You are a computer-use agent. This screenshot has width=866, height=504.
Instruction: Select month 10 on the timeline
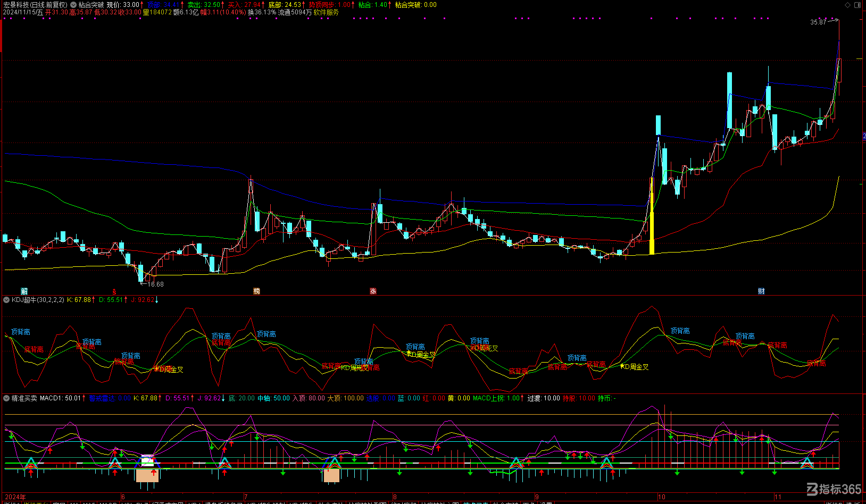point(661,497)
